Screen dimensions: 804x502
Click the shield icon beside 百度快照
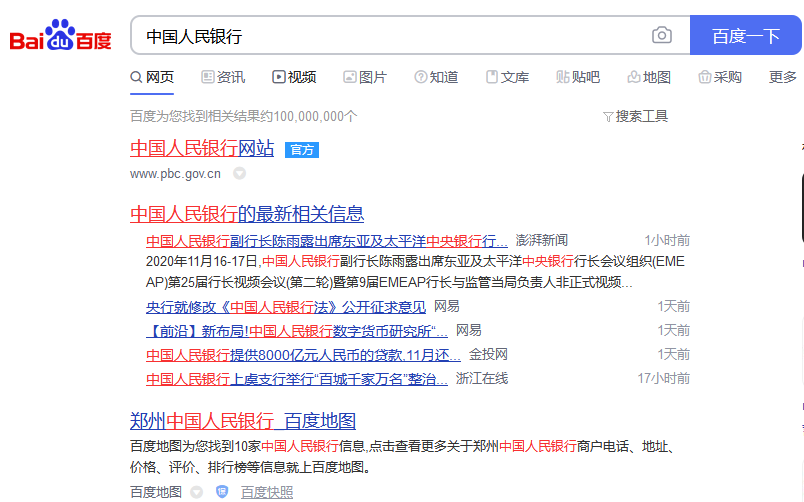(222, 491)
